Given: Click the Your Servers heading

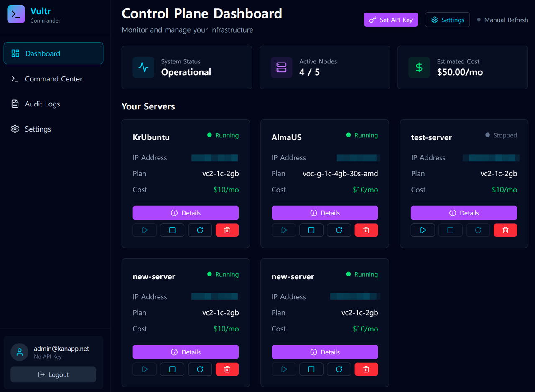Looking at the screenshot, I should (x=148, y=106).
